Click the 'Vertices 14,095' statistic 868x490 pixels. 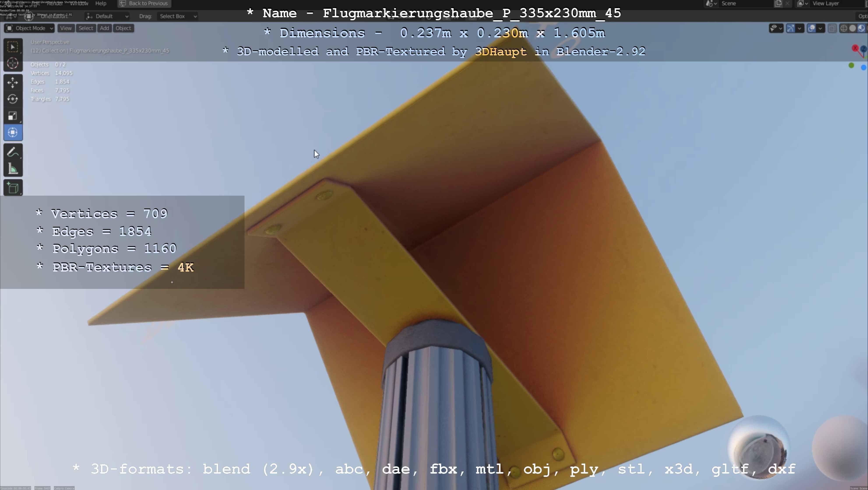coord(51,73)
